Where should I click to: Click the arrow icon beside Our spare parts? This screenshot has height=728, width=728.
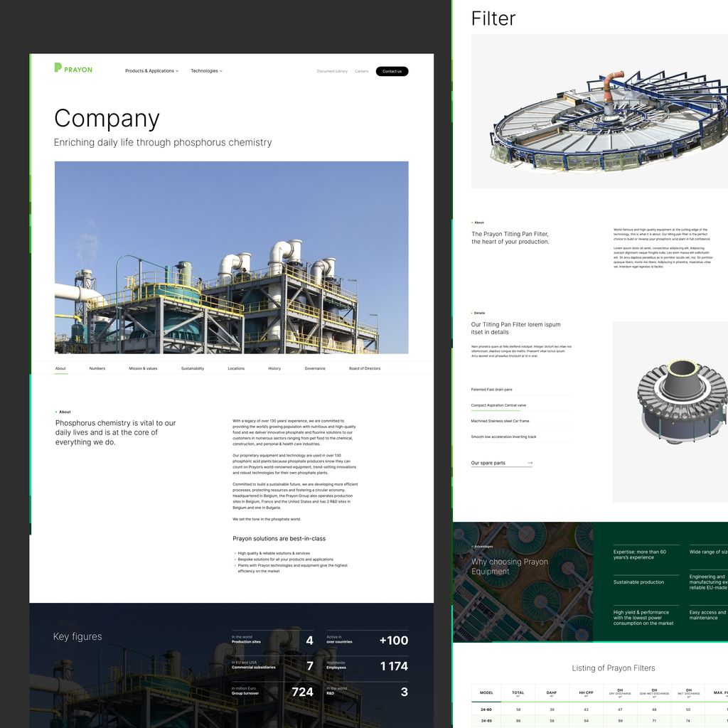(530, 463)
